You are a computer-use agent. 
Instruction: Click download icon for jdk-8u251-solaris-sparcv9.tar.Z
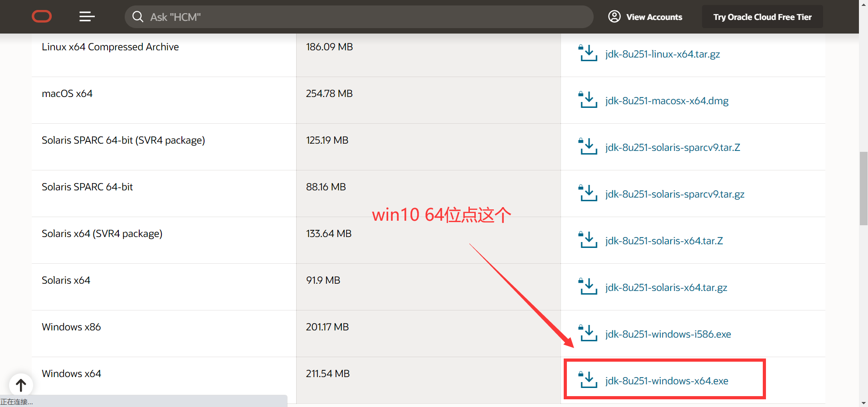click(x=588, y=146)
